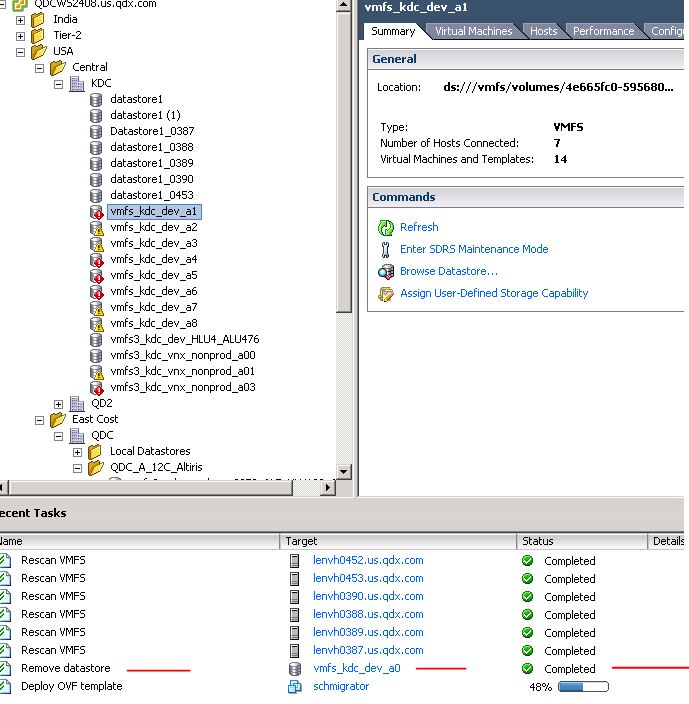The height and width of the screenshot is (704, 689).
Task: Expand the QD2 datacenter node
Action: (58, 405)
